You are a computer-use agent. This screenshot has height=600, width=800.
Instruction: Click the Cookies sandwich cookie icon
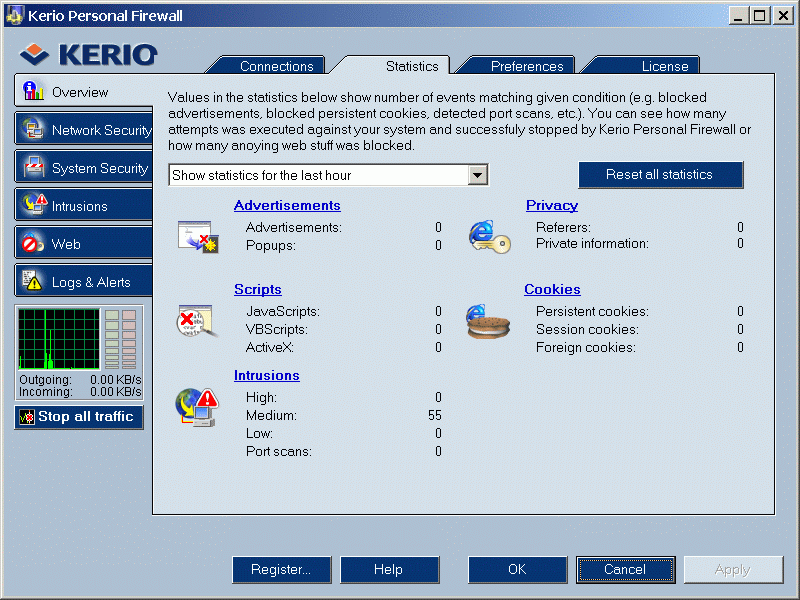(488, 321)
